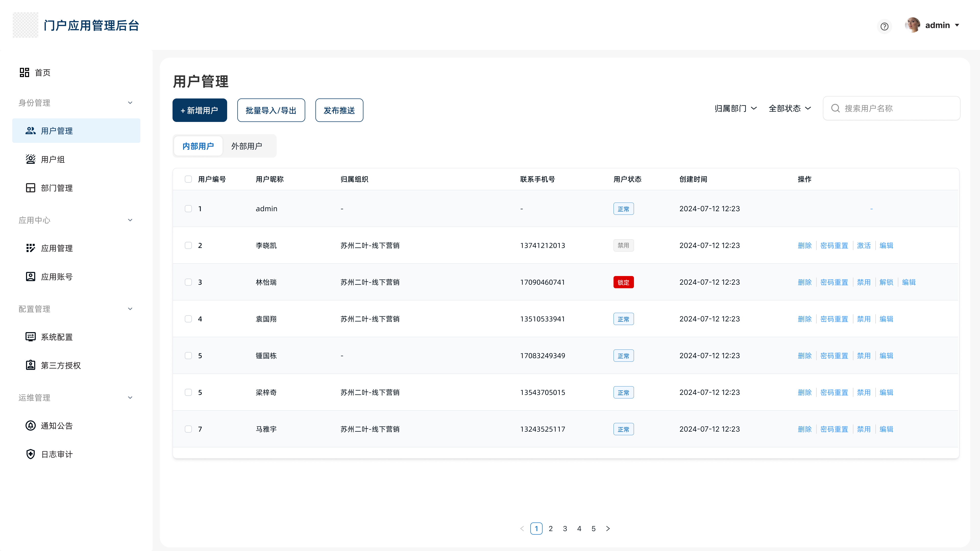980x551 pixels.
Task: Click the portal logo placeholder image
Action: click(26, 25)
